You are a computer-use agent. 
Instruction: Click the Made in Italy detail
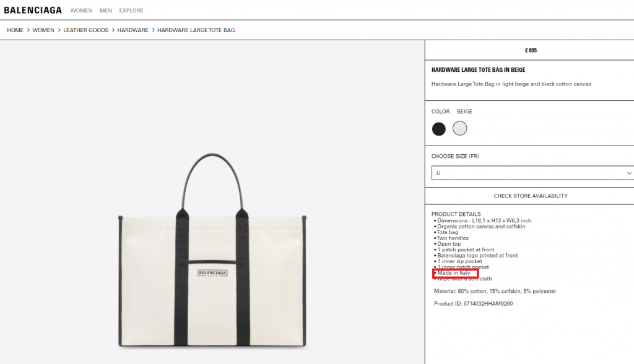point(455,273)
